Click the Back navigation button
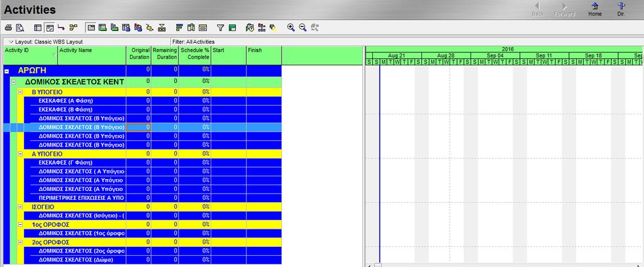The height and width of the screenshot is (267, 644). (x=537, y=9)
